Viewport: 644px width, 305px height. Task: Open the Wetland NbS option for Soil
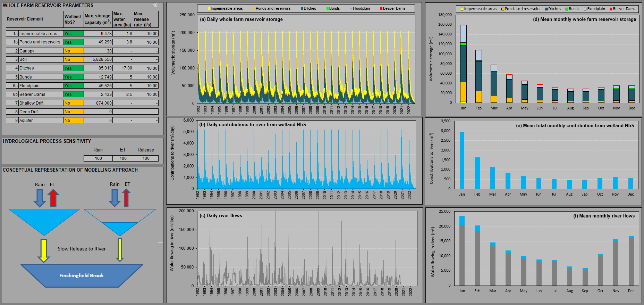(x=74, y=59)
